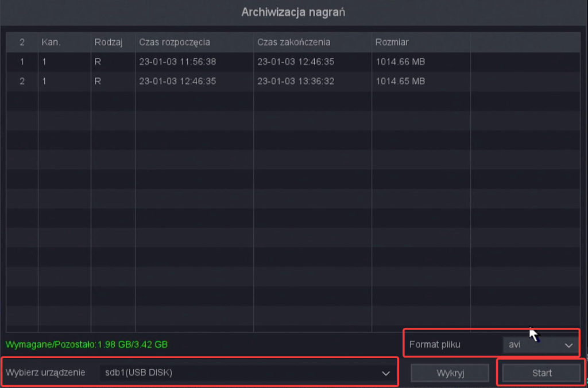Click the Kan. column header

coord(51,42)
